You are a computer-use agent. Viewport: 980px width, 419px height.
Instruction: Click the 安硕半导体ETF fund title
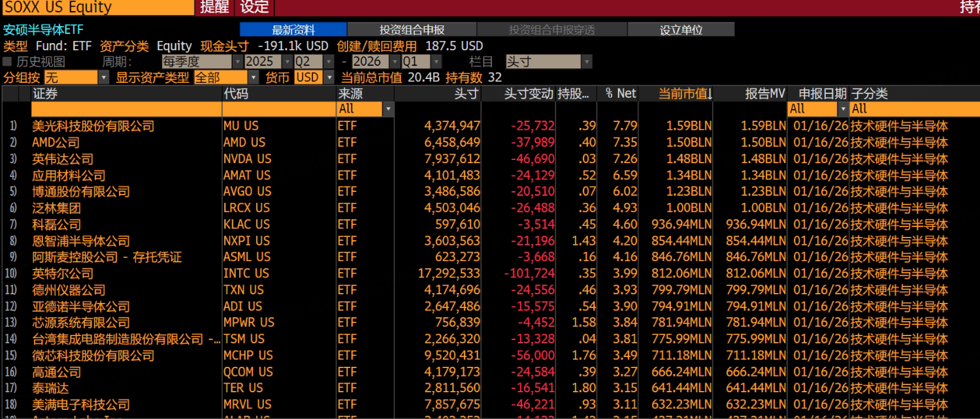44,30
